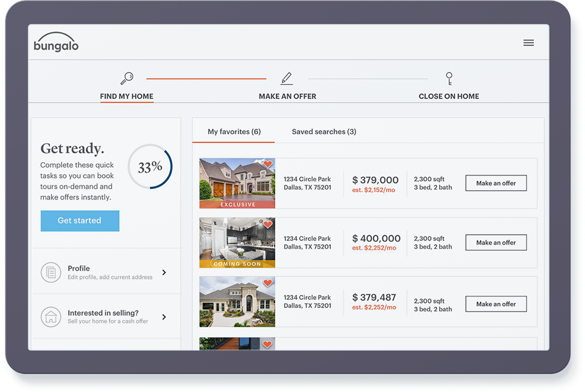Open the hamburger menu icon

[x=528, y=43]
